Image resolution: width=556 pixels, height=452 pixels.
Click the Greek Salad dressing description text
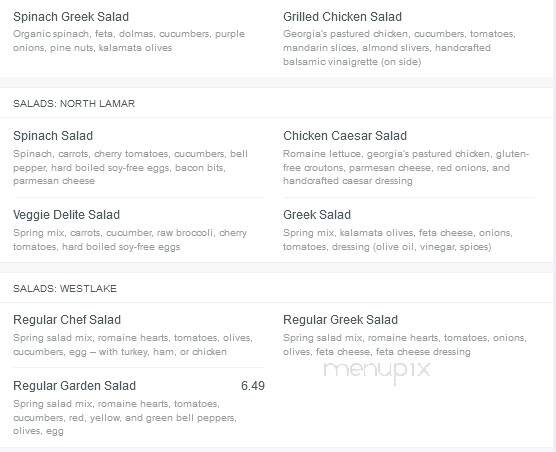click(x=398, y=240)
